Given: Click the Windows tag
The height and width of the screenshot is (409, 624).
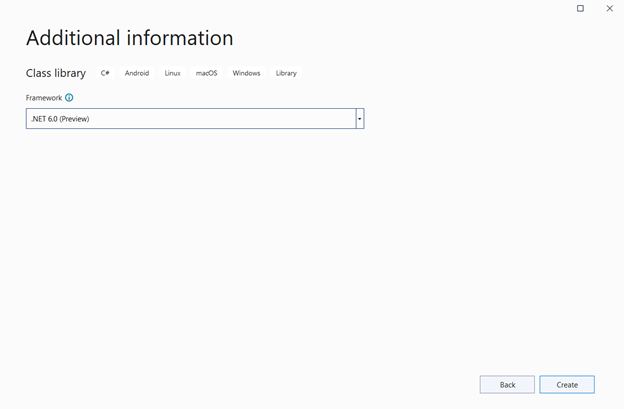Looking at the screenshot, I should tap(246, 73).
